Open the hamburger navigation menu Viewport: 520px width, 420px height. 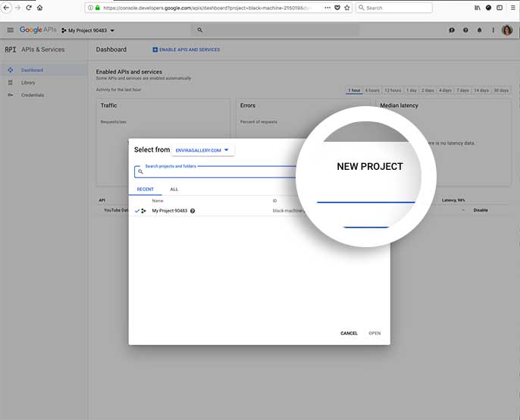pyautogui.click(x=10, y=30)
